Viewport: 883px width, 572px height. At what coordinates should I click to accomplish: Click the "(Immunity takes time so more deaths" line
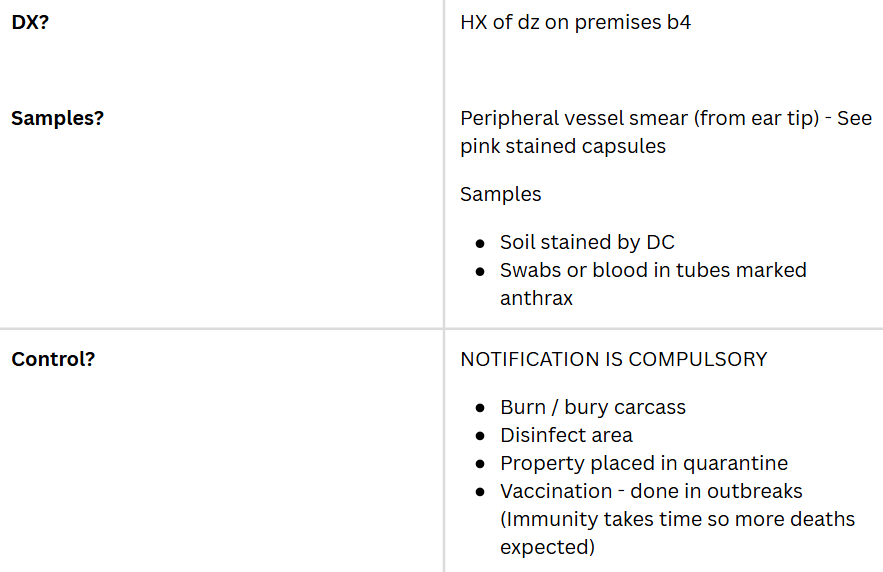click(677, 519)
